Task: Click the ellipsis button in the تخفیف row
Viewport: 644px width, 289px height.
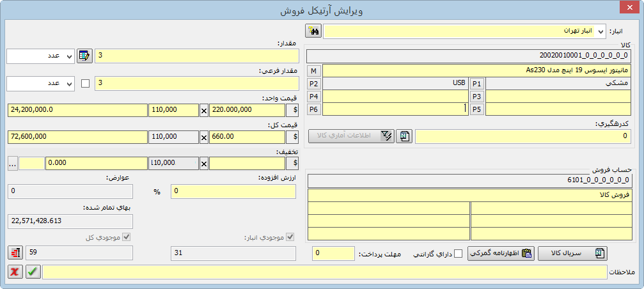Action: [x=12, y=164]
